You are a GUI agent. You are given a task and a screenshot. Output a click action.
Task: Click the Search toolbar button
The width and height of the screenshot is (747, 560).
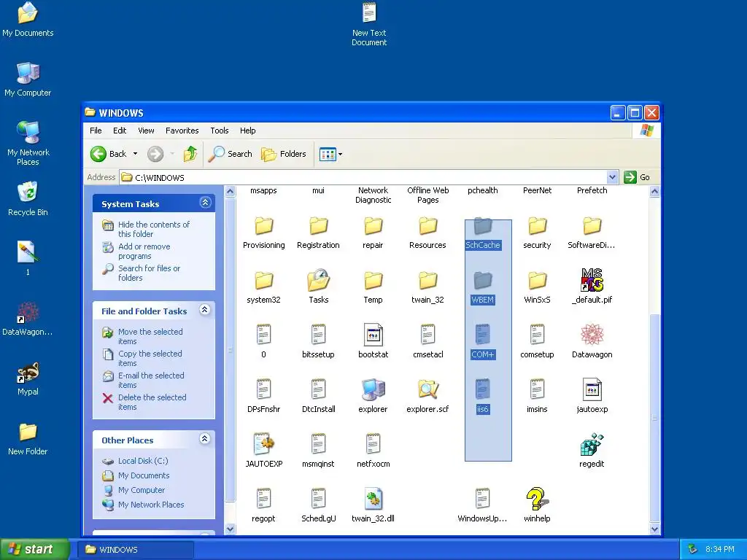click(x=231, y=154)
